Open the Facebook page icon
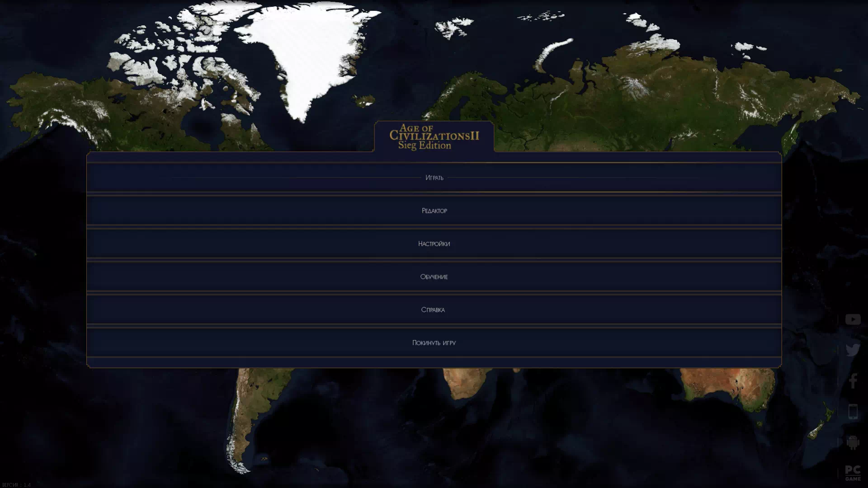 853,381
